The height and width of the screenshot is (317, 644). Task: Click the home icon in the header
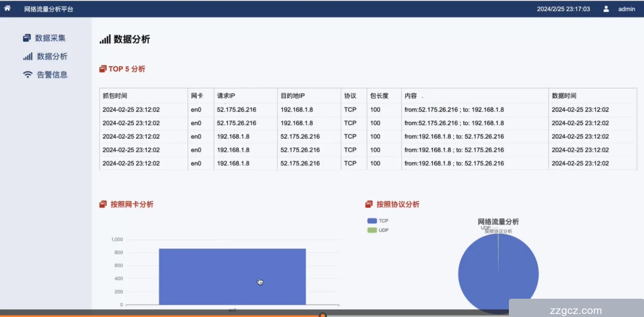pos(7,8)
